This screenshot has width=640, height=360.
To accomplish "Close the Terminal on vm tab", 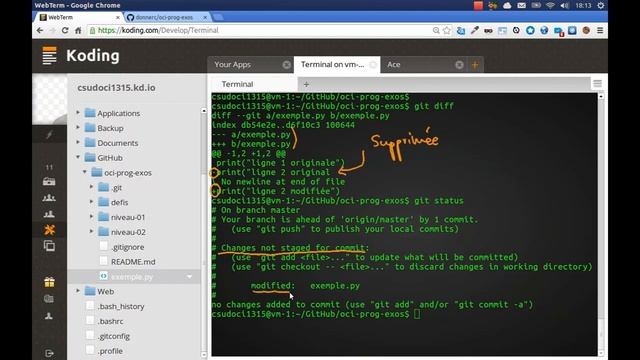I will click(x=373, y=65).
